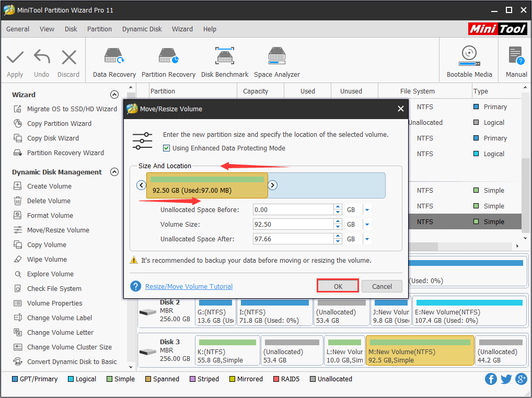The image size is (532, 398).
Task: Click the yellow 92.50 GB partition bar
Action: pyautogui.click(x=207, y=185)
